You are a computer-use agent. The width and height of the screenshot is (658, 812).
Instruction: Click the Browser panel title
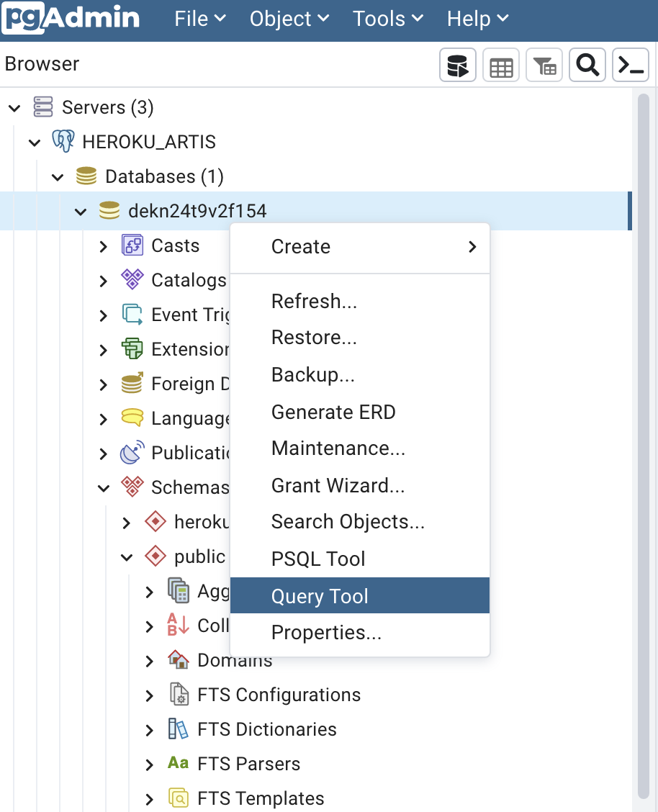pyautogui.click(x=42, y=63)
